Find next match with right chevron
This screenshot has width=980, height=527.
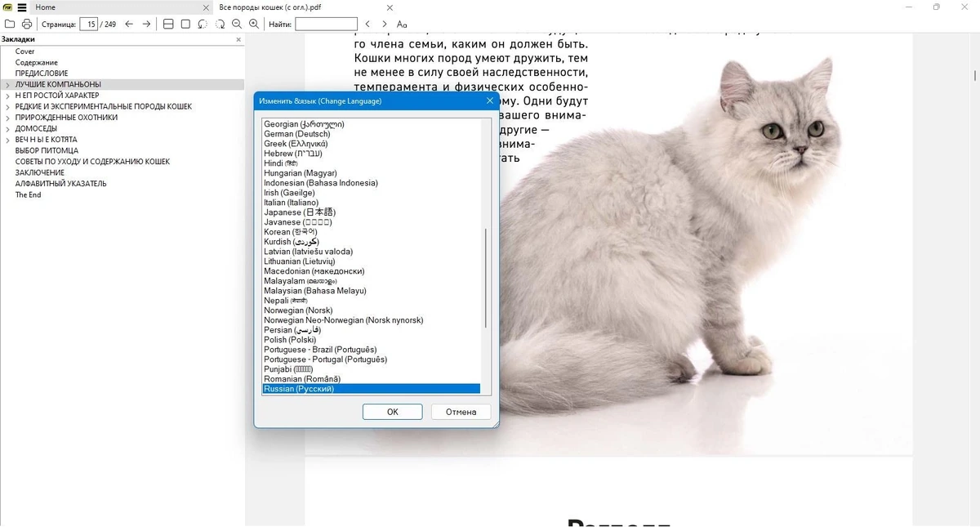(x=385, y=24)
